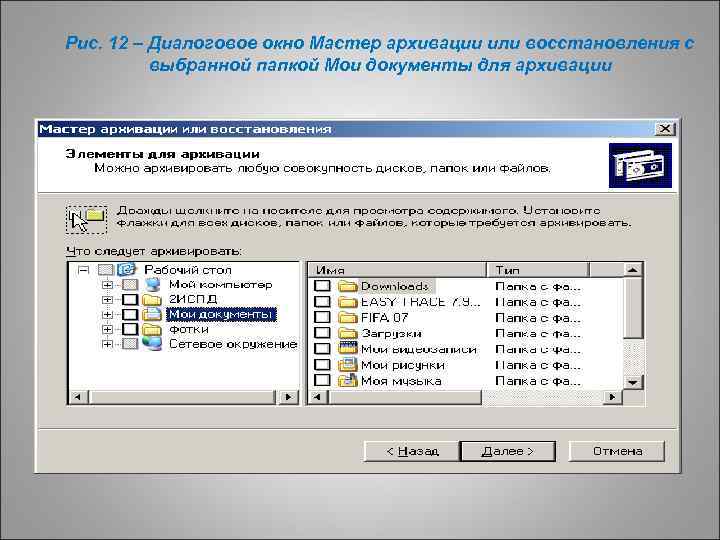The width and height of the screenshot is (720, 540).
Task: Select the Сетевое окружение tree label
Action: pyautogui.click(x=233, y=344)
